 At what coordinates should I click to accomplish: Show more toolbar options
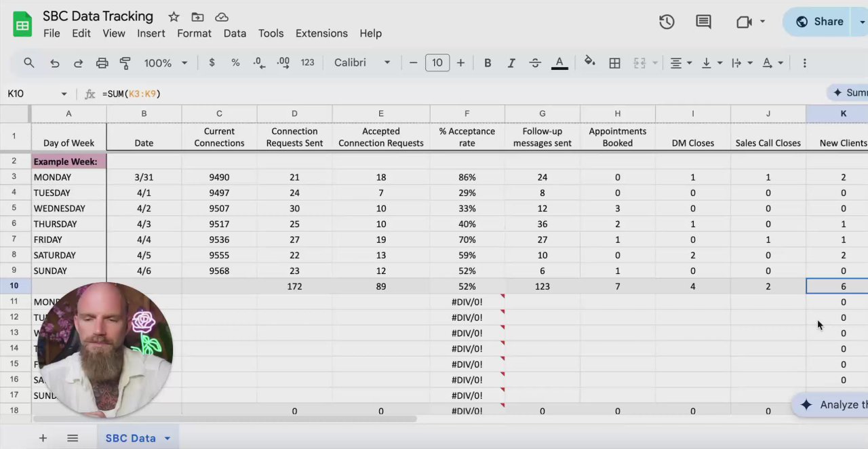click(x=804, y=62)
